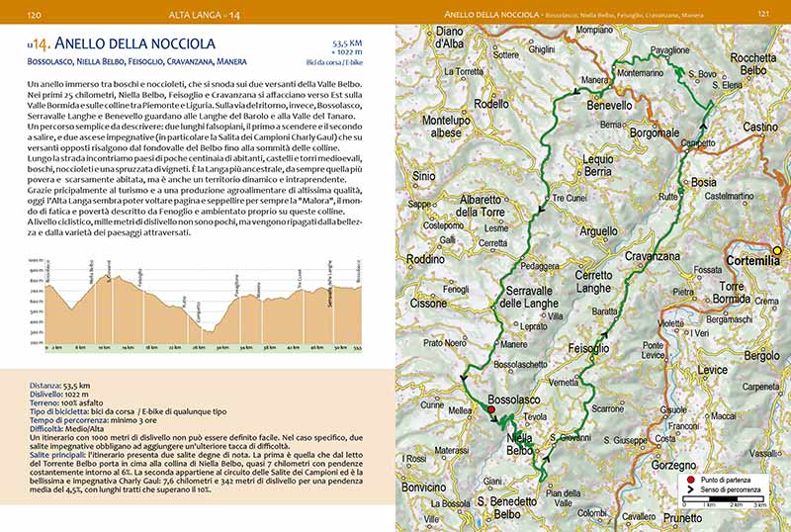Click the red start-point dot at Bossolasco on the map
The width and height of the screenshot is (791, 532).
coord(491,409)
